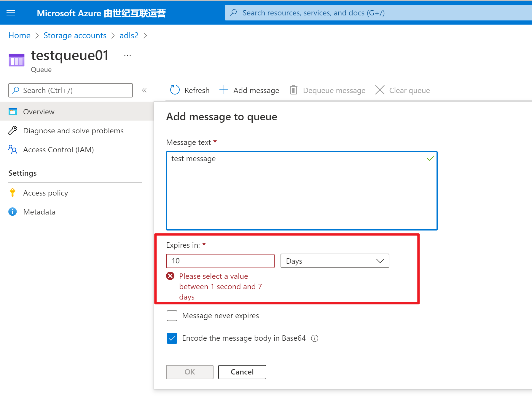
Task: Enable the Message never expires checkbox
Action: click(x=172, y=316)
